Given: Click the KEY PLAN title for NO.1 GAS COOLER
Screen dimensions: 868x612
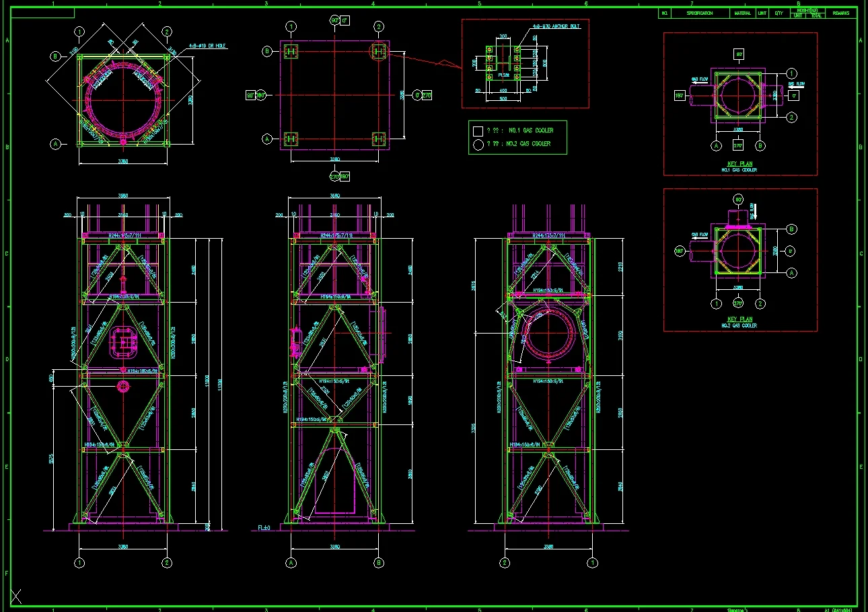Looking at the screenshot, I should pos(740,164).
